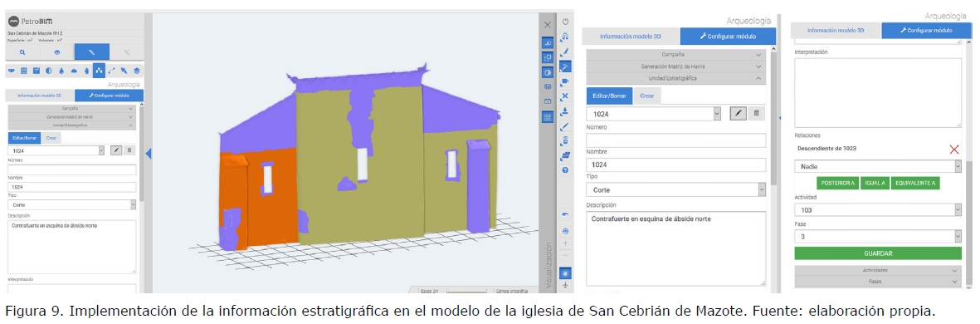Toggle the contrast half-circle visualization option

pos(547,72)
